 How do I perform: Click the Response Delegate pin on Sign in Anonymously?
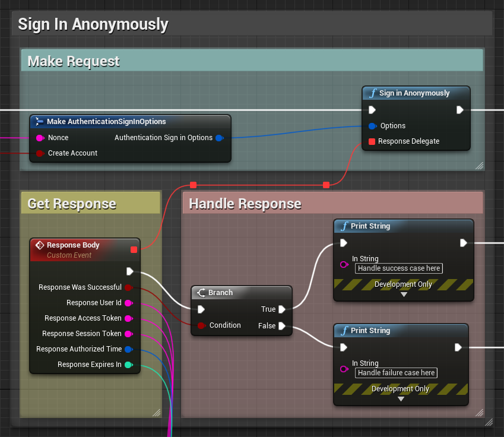[372, 141]
